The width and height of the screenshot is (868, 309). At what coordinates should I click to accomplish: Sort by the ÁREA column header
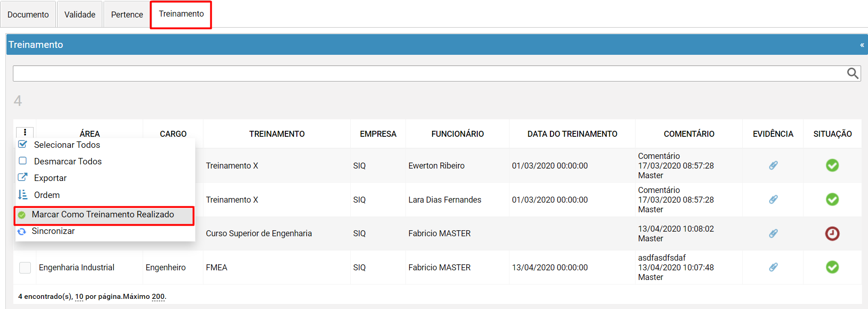(x=90, y=134)
